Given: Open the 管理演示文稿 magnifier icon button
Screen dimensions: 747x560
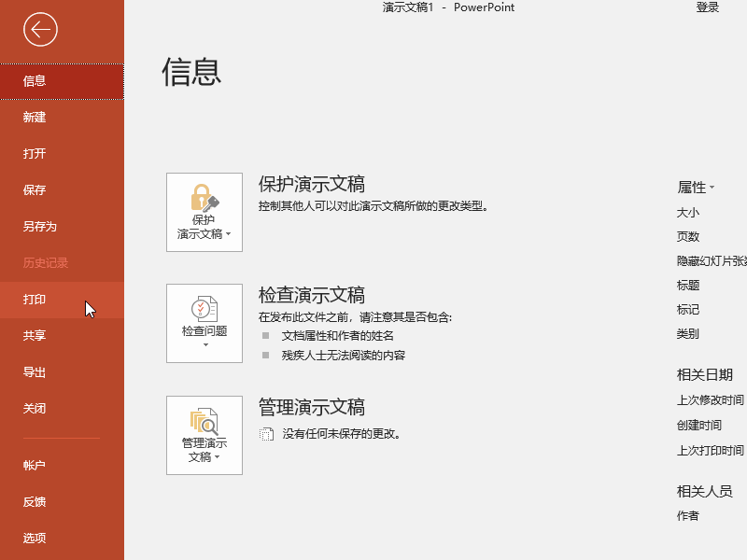Looking at the screenshot, I should point(204,435).
